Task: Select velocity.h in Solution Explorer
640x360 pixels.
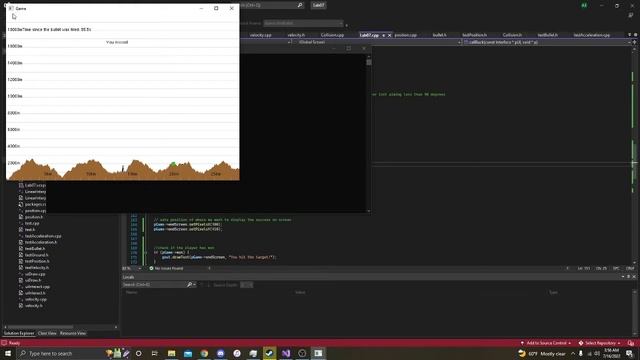Action: [33, 305]
